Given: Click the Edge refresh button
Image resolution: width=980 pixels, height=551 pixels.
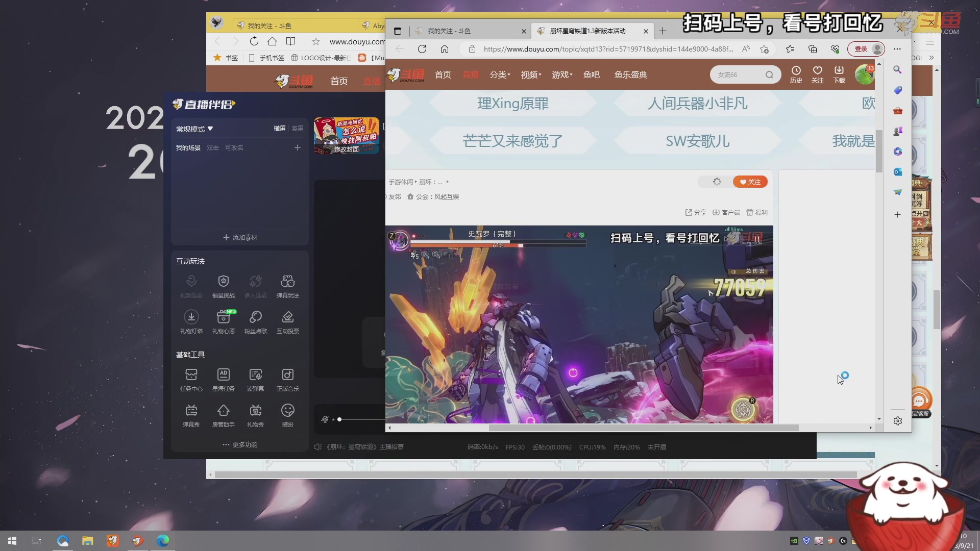Looking at the screenshot, I should (x=422, y=49).
